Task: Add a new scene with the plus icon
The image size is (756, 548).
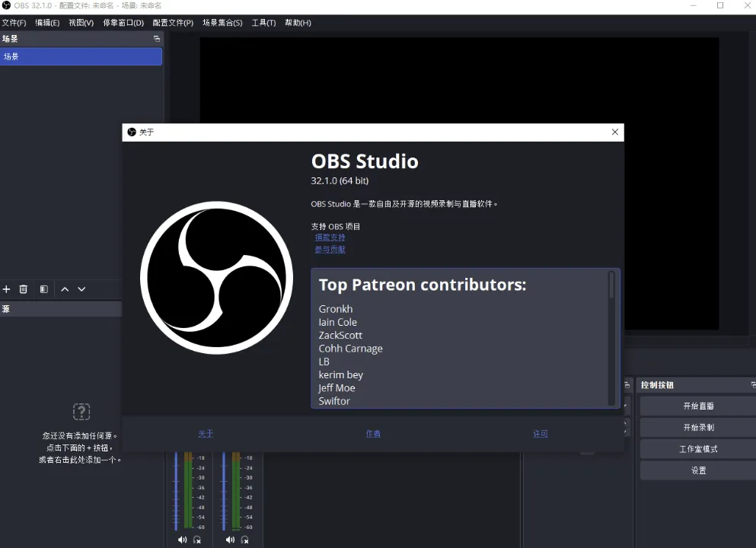Action: (x=6, y=289)
